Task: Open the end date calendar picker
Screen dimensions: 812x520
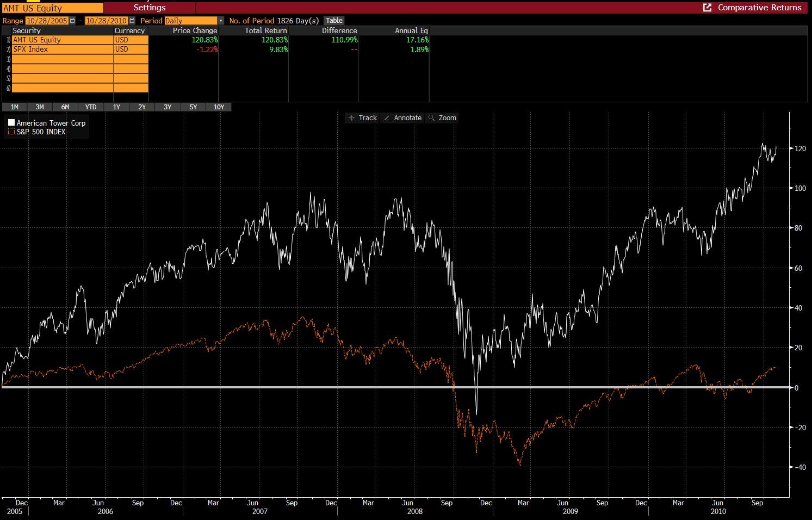Action: [x=132, y=21]
